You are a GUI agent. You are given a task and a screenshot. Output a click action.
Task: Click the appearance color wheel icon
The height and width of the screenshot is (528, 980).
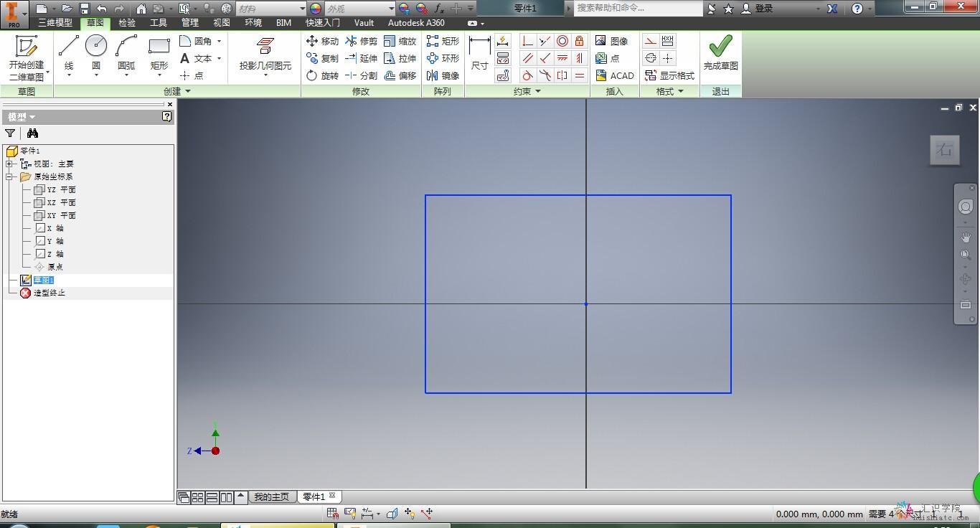[x=316, y=9]
